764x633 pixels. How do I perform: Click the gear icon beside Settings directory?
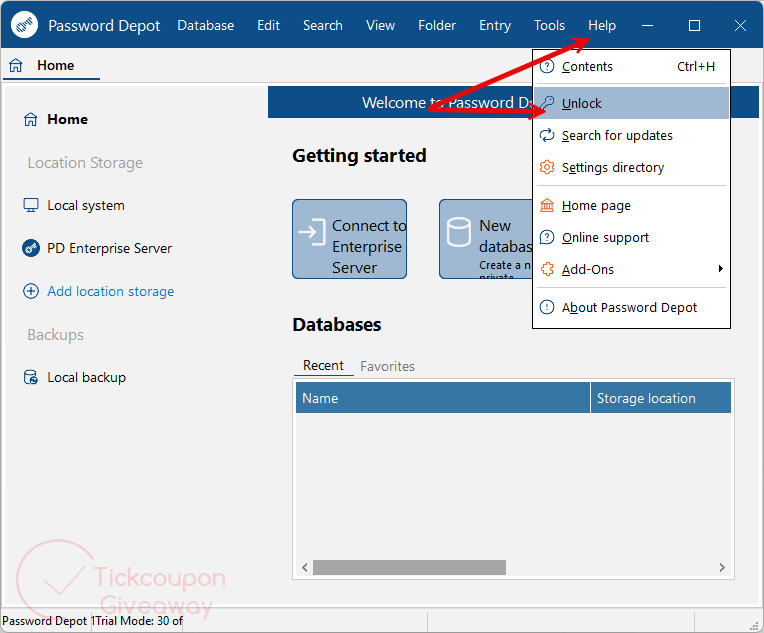[547, 167]
